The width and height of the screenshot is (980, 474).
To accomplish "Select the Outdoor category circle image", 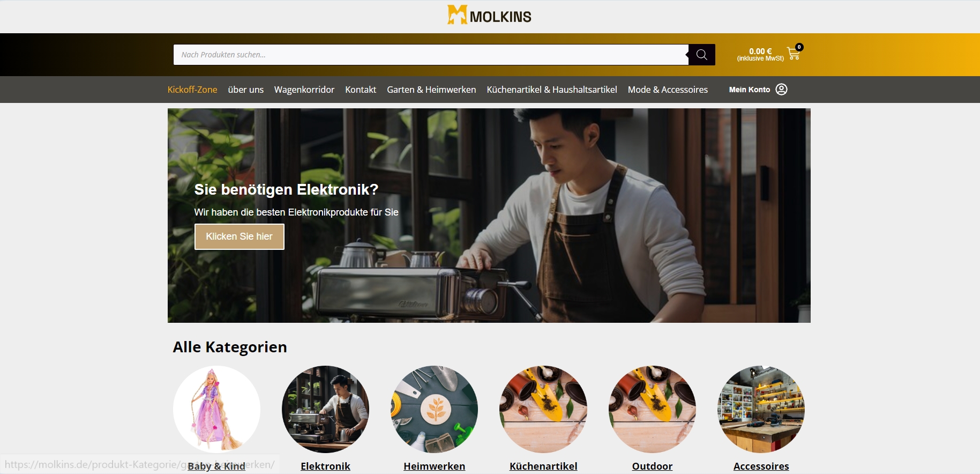I will coord(652,409).
